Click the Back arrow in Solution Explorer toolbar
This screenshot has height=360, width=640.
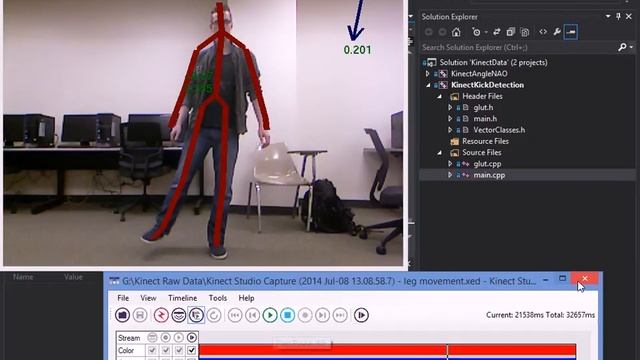429,32
